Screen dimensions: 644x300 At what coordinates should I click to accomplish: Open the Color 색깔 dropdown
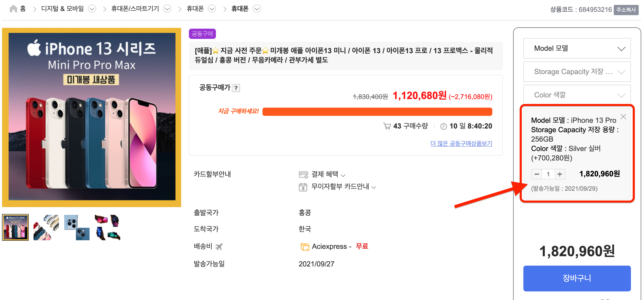pos(577,95)
